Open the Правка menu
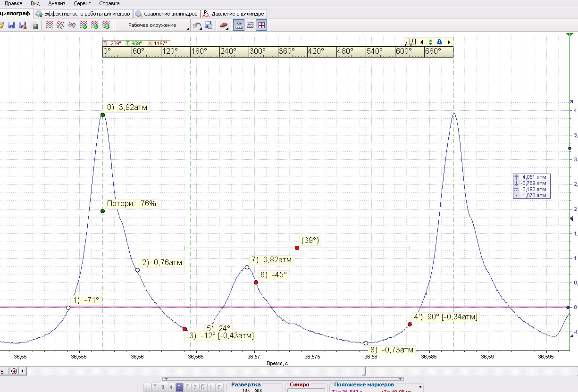This screenshot has width=578, height=392. 13,3
